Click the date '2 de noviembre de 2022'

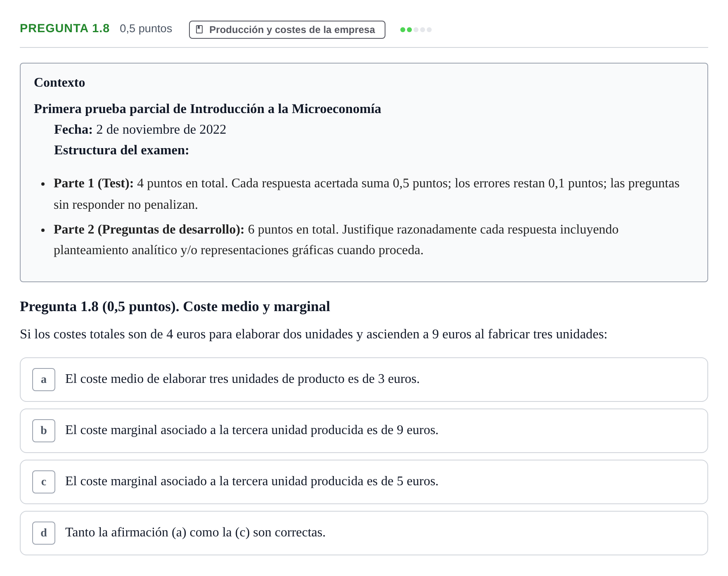tap(161, 130)
